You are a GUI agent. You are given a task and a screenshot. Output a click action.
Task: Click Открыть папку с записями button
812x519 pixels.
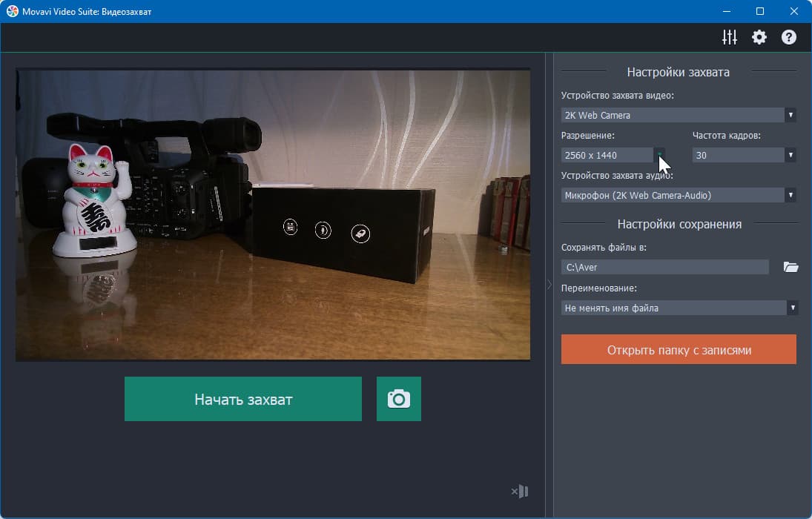point(679,349)
